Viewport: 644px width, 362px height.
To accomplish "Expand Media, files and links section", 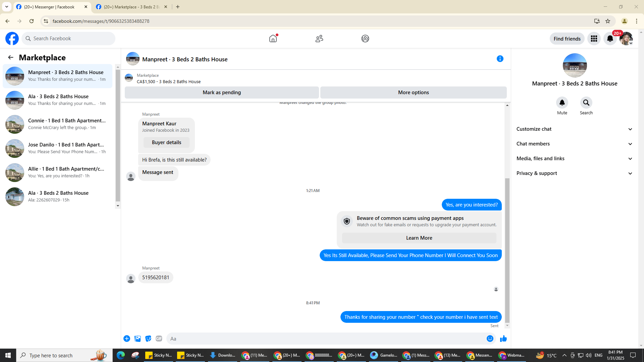I will pos(575,159).
